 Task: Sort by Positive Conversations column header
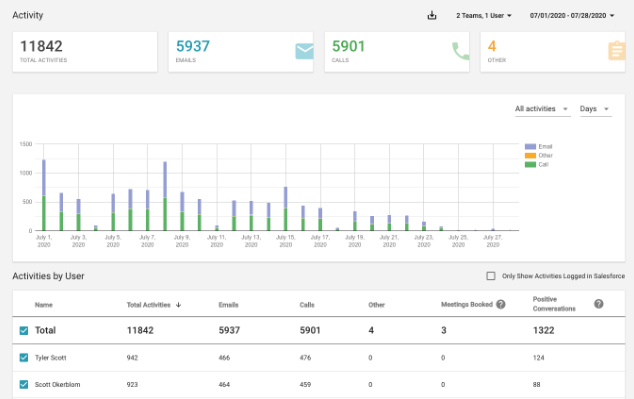[x=554, y=304]
